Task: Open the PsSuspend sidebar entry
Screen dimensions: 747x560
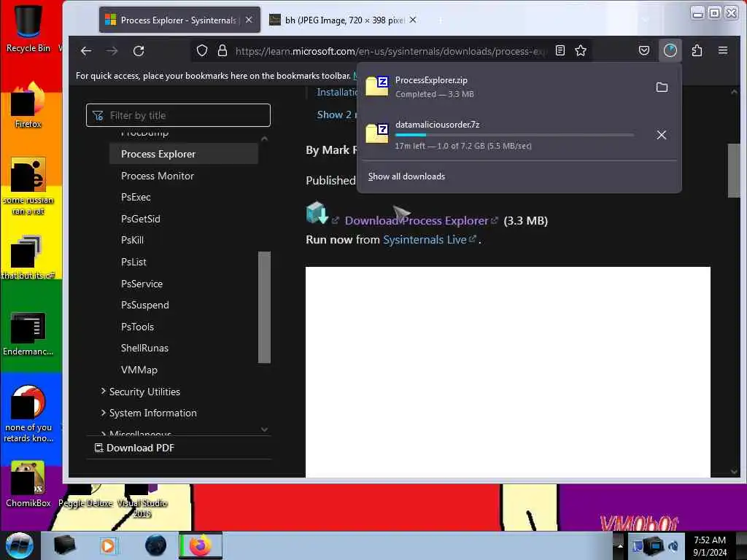Action: coord(145,306)
